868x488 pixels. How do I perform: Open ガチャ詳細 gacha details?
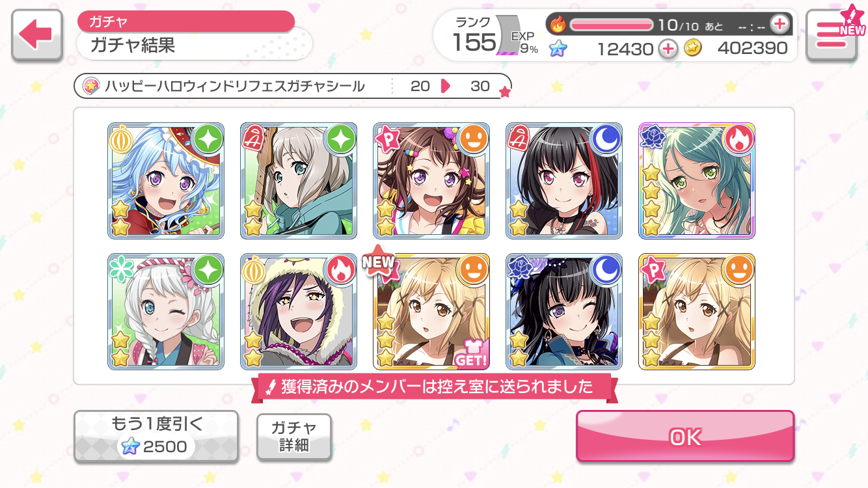294,437
